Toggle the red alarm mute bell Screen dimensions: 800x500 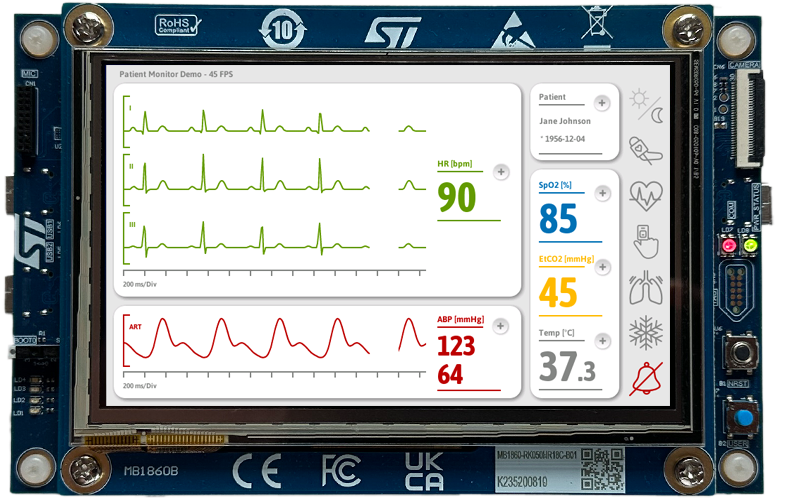pos(646,378)
